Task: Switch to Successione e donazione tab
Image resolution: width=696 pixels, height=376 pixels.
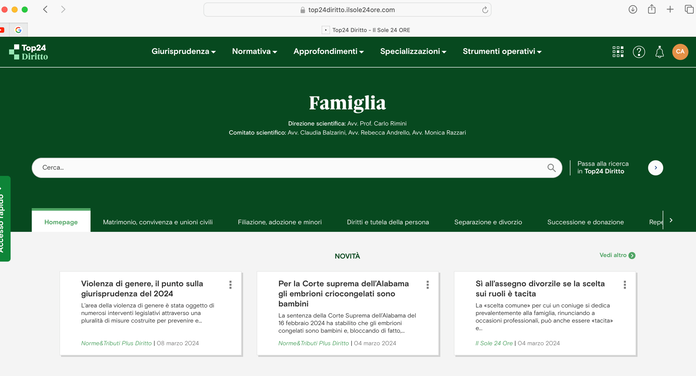Action: pyautogui.click(x=585, y=222)
